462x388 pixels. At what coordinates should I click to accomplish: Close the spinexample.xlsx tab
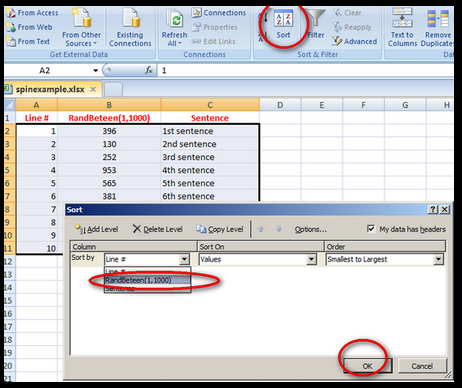[x=93, y=89]
